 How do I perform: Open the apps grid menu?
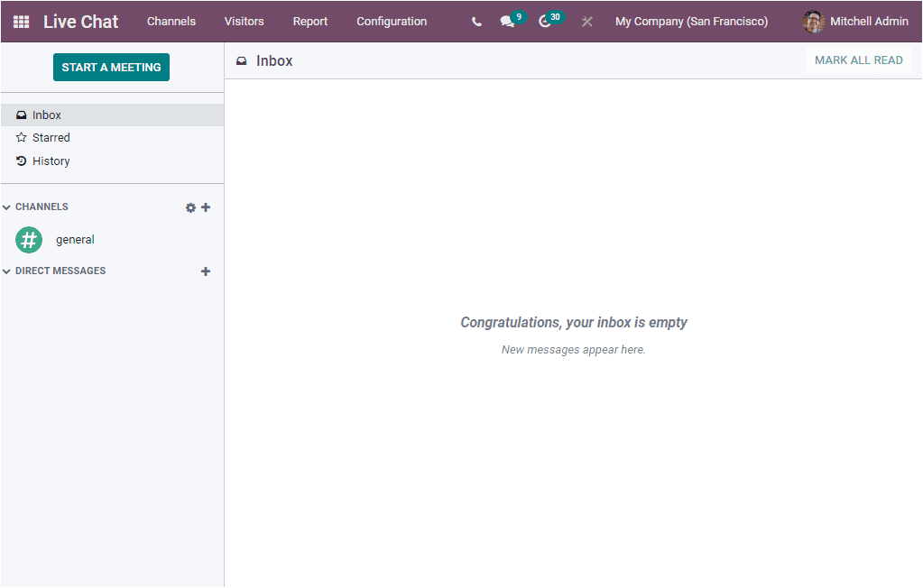point(20,21)
